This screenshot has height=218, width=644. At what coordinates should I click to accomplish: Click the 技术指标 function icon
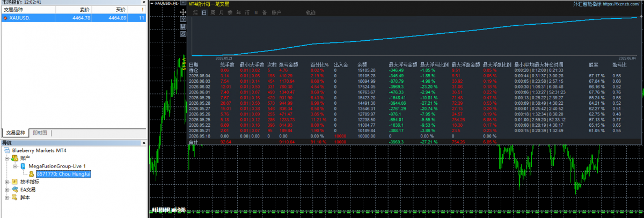(x=14, y=181)
